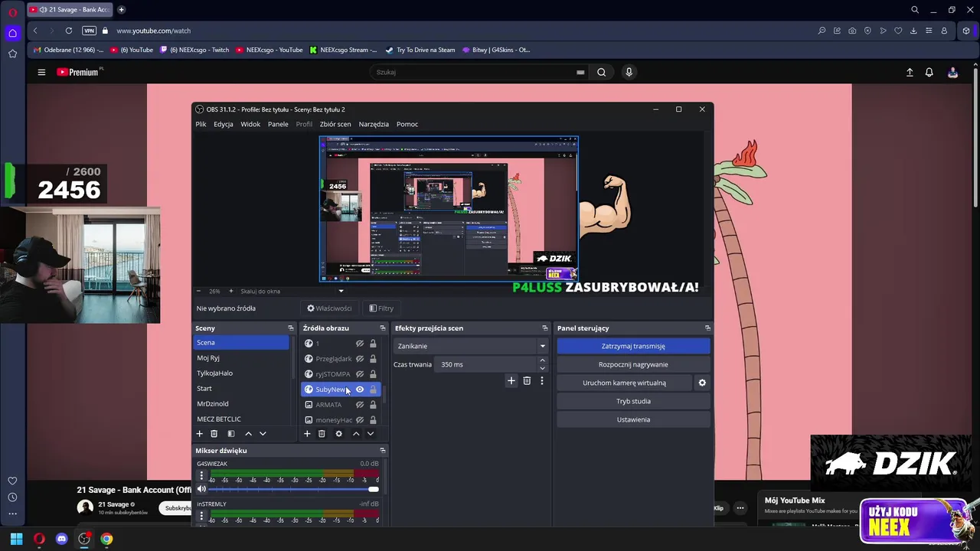The width and height of the screenshot is (980, 551).
Task: Move the scene up with the Sceny up arrow
Action: (248, 434)
